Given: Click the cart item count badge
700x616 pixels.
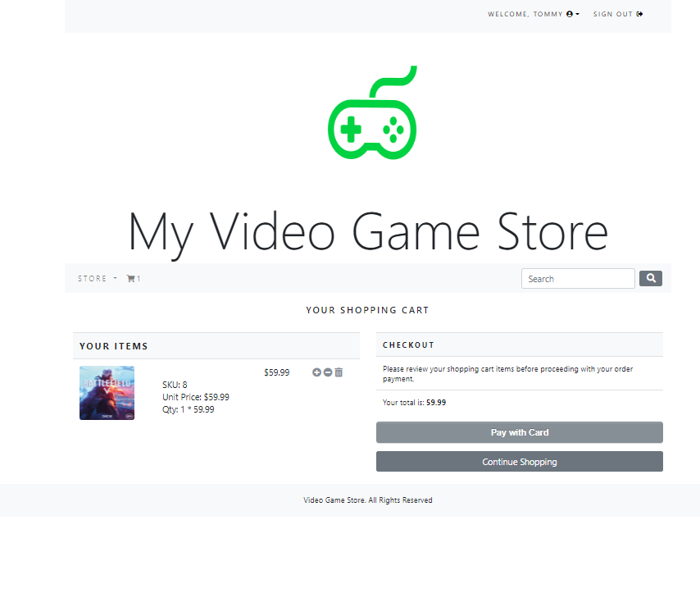Looking at the screenshot, I should point(139,278).
